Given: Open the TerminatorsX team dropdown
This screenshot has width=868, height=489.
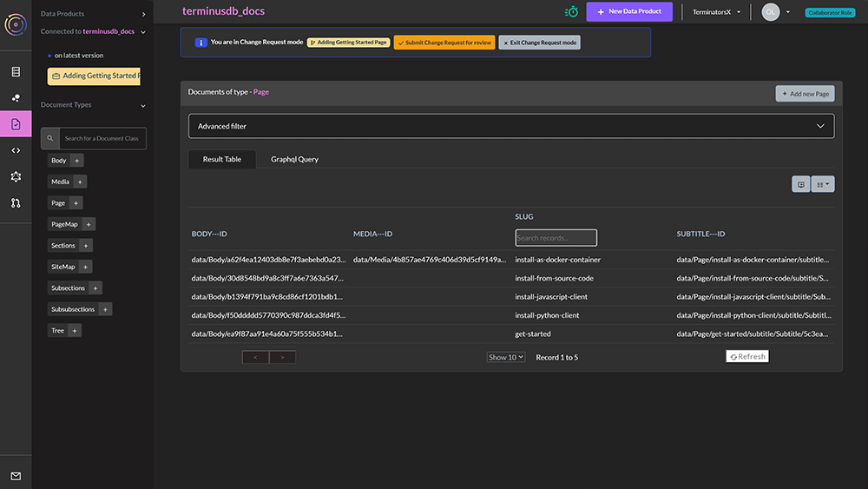Looking at the screenshot, I should 716,11.
